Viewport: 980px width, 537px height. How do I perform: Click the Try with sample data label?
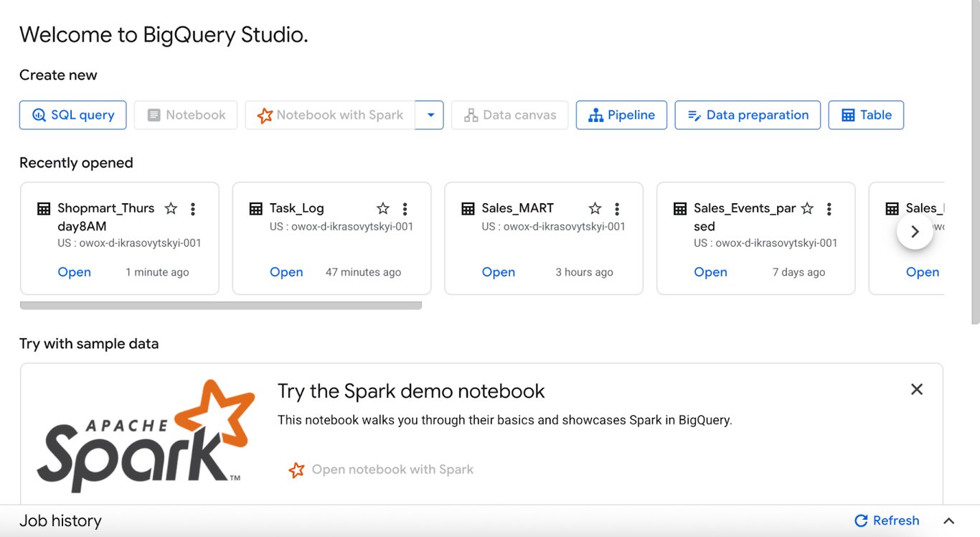89,344
